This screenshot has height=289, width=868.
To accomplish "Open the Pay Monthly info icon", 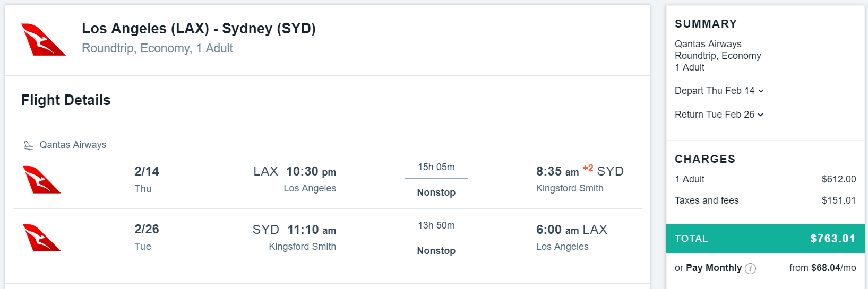I will click(750, 268).
